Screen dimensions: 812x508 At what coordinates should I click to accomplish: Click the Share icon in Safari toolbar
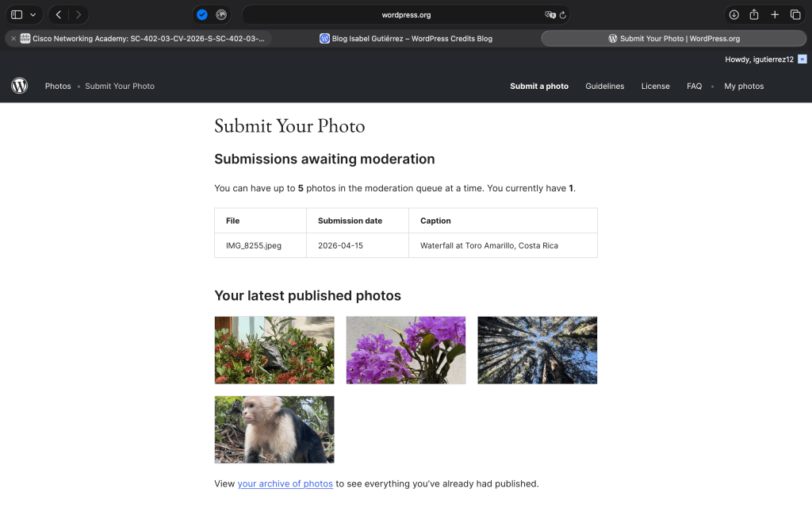pos(754,14)
